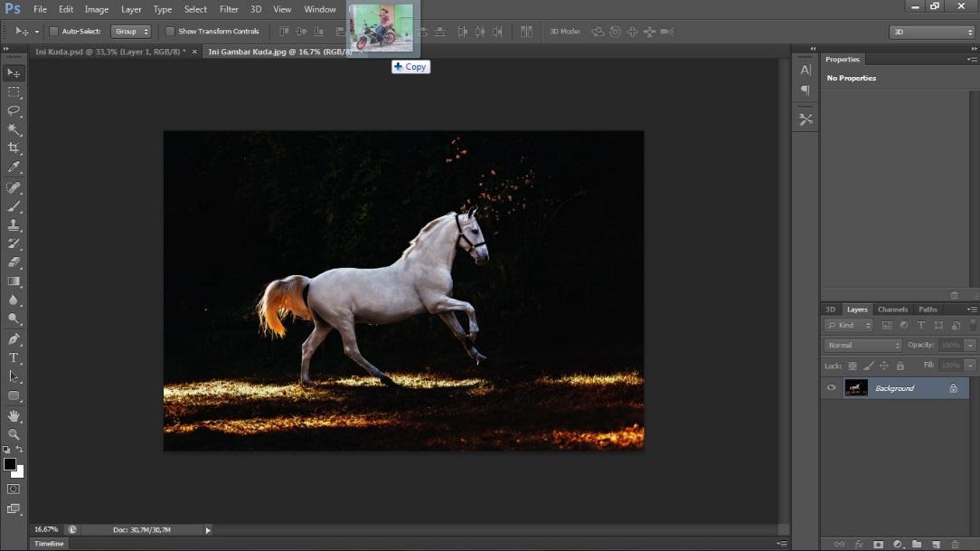The width and height of the screenshot is (980, 551).
Task: Close the Ini Kuda.psd tab
Action: click(x=194, y=52)
